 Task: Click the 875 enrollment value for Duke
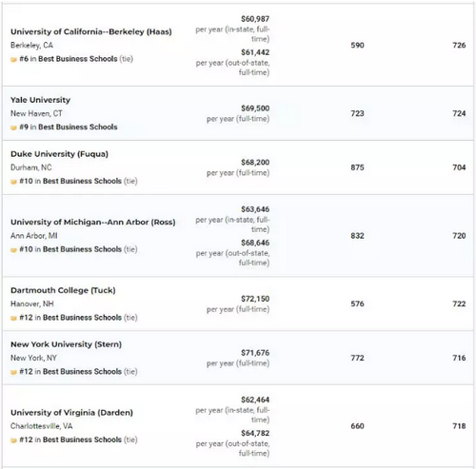[x=357, y=167]
